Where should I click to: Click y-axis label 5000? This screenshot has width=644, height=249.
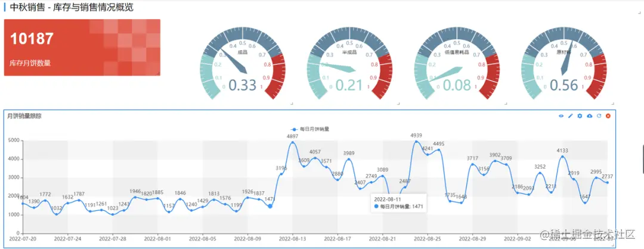pos(14,141)
